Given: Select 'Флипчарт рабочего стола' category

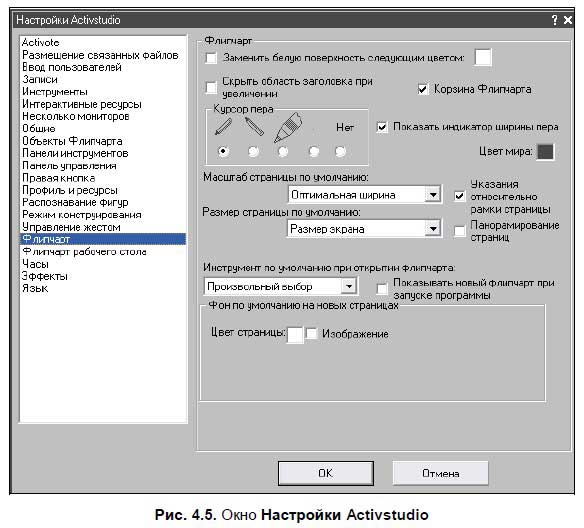Looking at the screenshot, I should pos(84,252).
